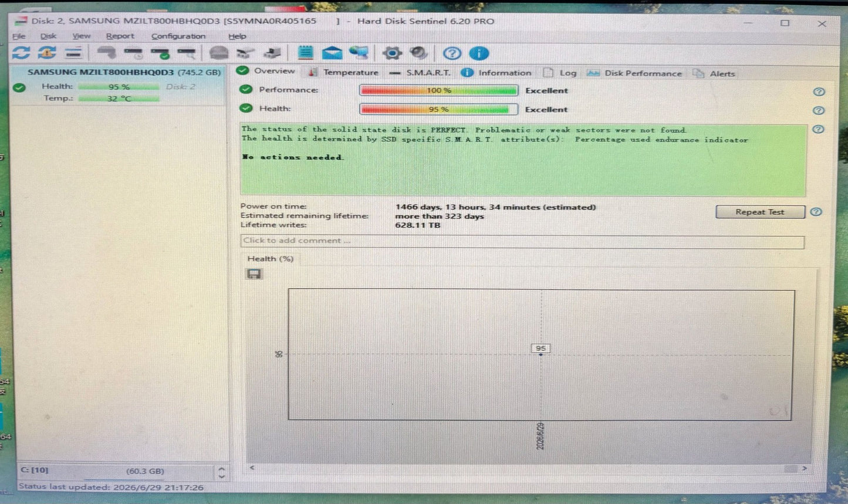Click the blue information circle toolbar icon
This screenshot has width=848, height=504.
(479, 53)
